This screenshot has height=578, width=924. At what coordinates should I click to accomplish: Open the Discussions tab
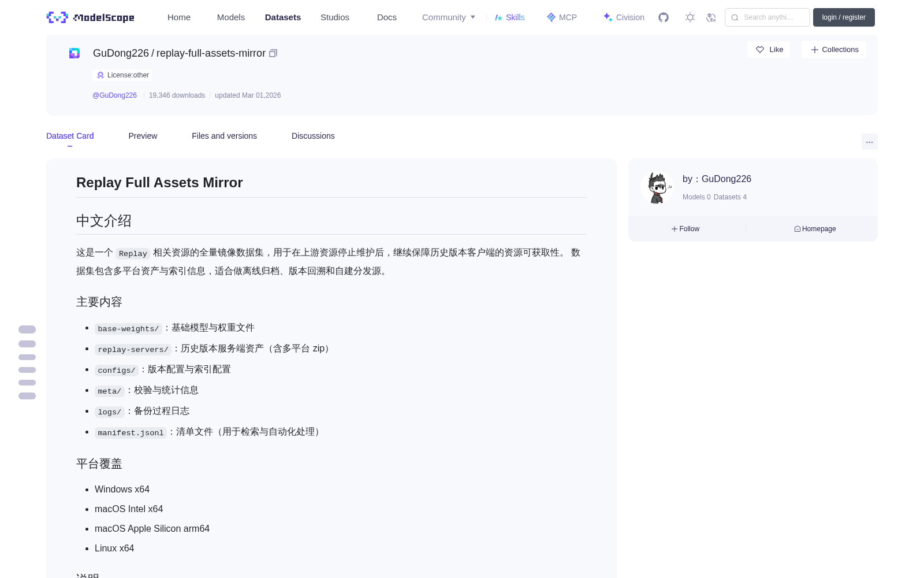click(x=313, y=136)
